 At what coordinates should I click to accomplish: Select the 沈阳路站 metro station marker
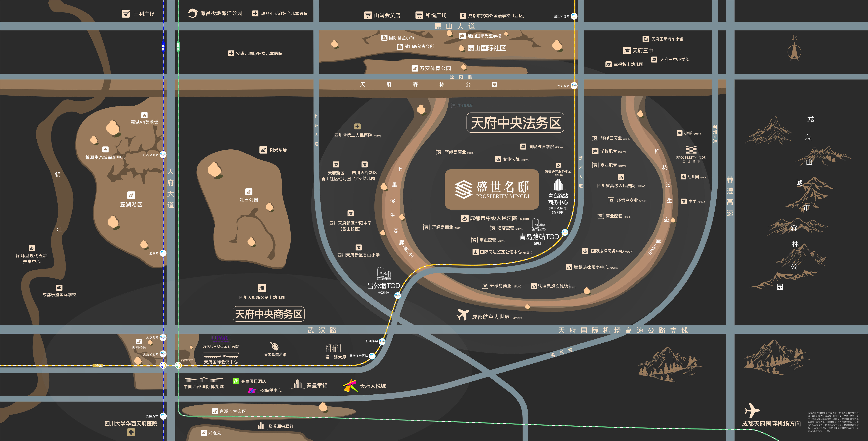pyautogui.click(x=574, y=86)
